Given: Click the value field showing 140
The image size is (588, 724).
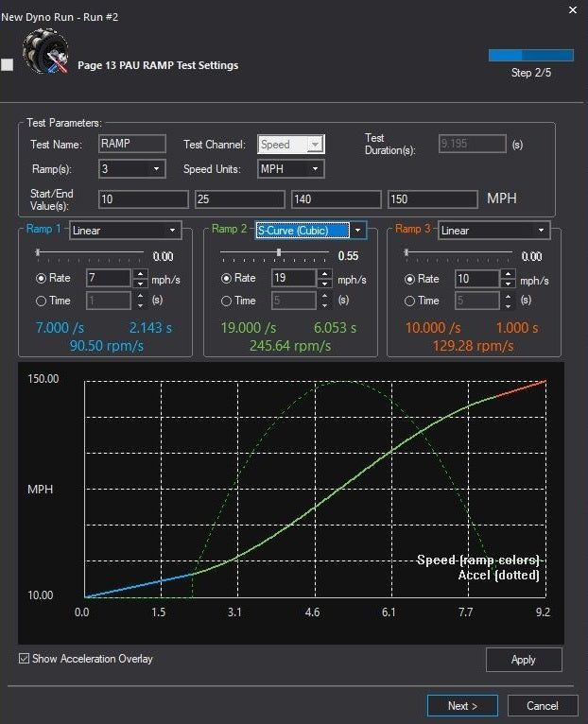Looking at the screenshot, I should click(x=337, y=199).
